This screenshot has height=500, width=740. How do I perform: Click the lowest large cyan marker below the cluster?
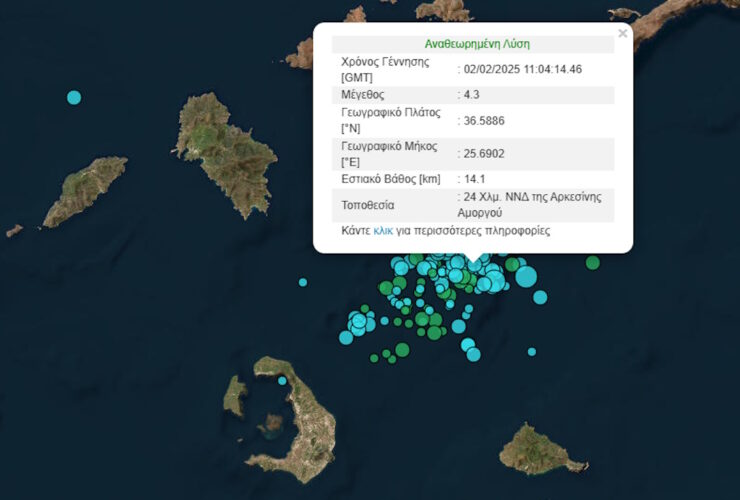pyautogui.click(x=473, y=354)
